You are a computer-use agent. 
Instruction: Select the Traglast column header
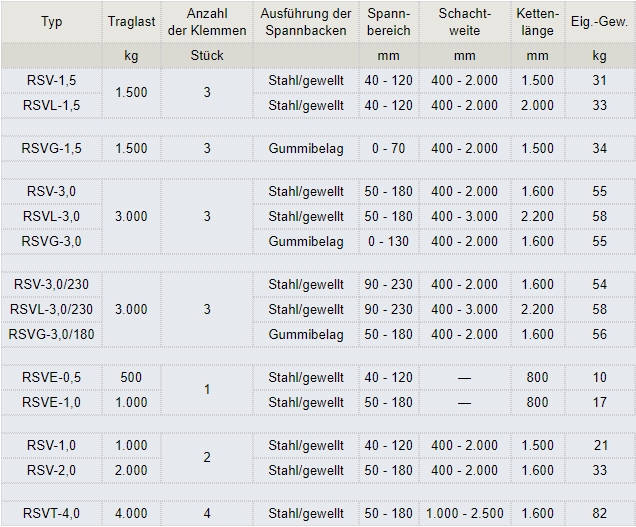coord(131,22)
